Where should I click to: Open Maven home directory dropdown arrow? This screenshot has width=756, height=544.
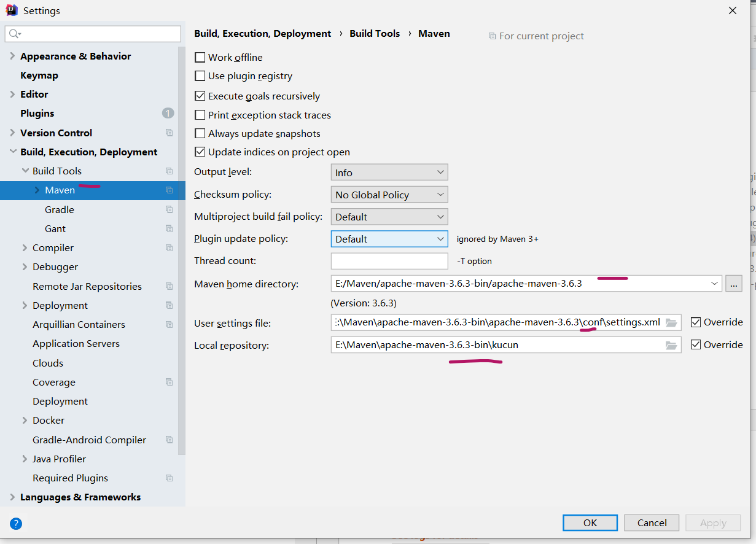tap(714, 283)
